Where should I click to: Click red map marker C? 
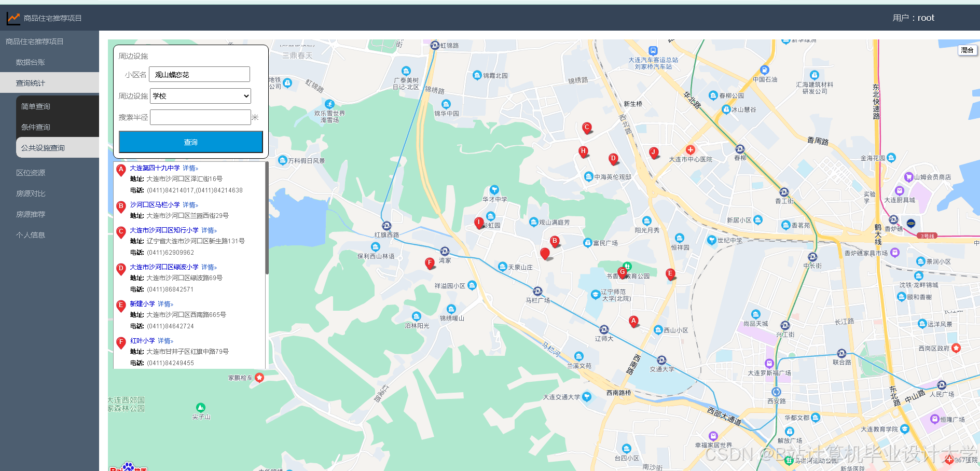pyautogui.click(x=587, y=128)
